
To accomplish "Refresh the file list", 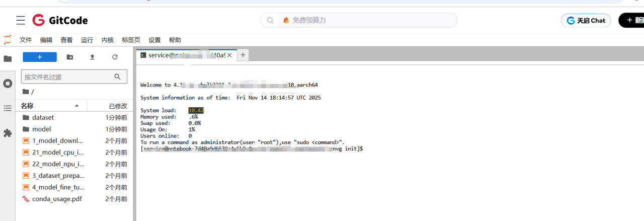I will 115,57.
